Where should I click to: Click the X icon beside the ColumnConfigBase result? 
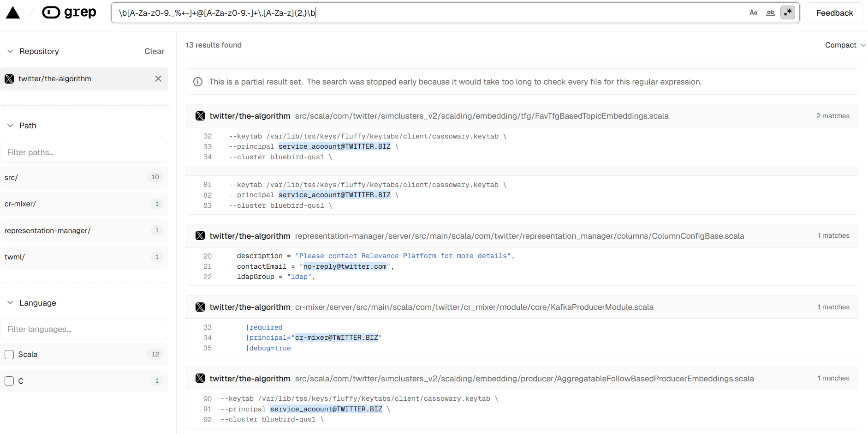200,236
